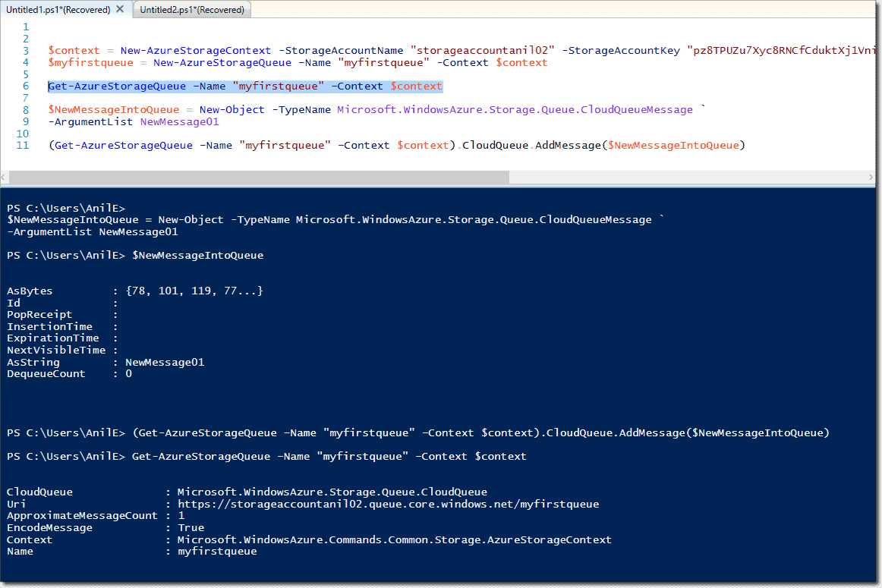This screenshot has height=588, width=882.
Task: Click the right arrow of the horizontal scrollbar
Action: click(871, 177)
